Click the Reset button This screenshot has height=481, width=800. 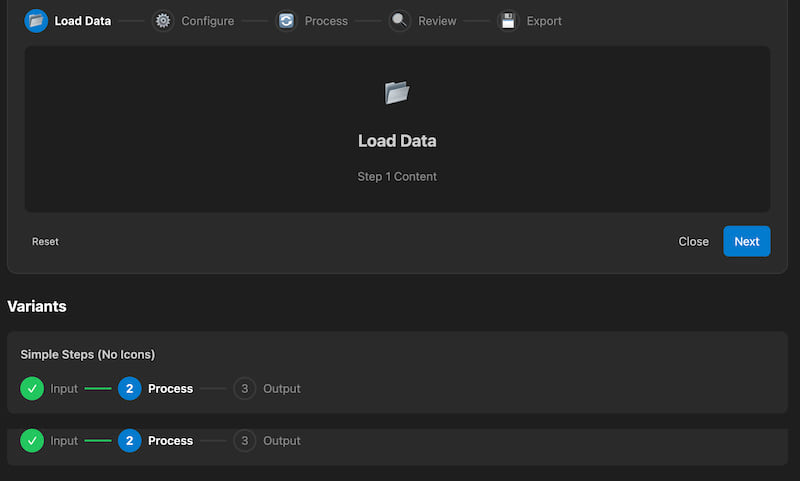pos(45,241)
